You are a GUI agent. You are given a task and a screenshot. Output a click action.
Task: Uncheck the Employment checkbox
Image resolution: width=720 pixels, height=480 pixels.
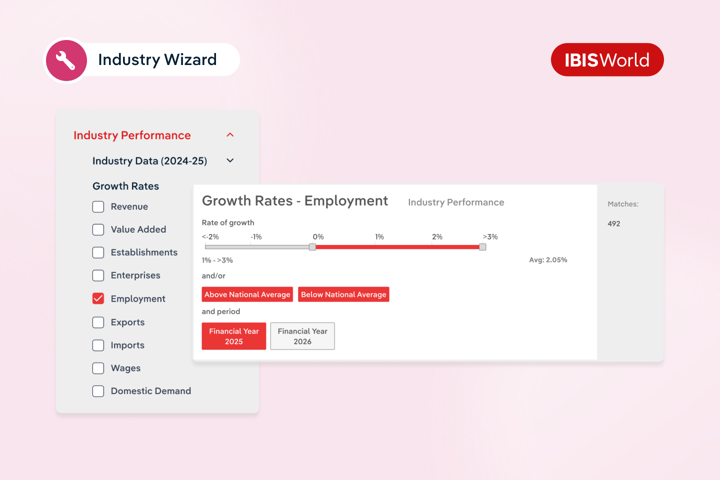pyautogui.click(x=98, y=299)
